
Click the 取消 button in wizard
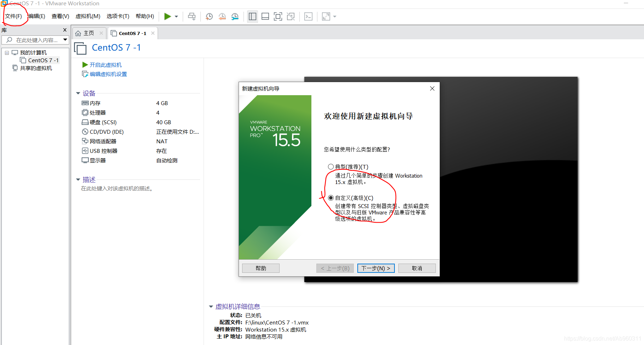(x=417, y=268)
